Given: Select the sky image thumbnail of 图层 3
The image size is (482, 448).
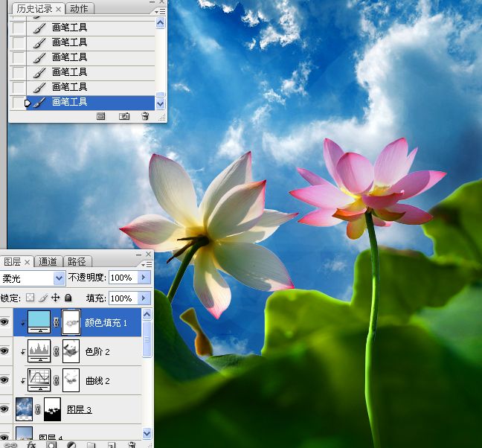Looking at the screenshot, I should [x=24, y=409].
